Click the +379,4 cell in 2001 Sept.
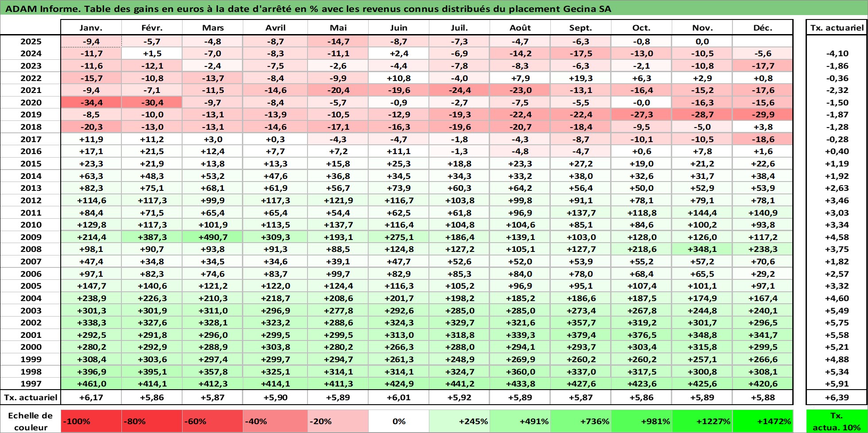 [580, 335]
